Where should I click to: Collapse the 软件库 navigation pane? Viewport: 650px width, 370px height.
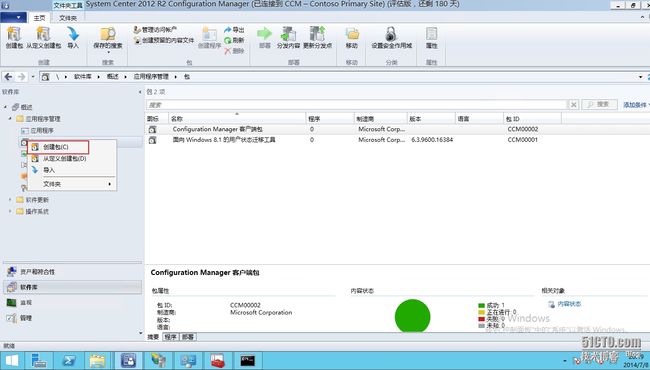click(140, 92)
